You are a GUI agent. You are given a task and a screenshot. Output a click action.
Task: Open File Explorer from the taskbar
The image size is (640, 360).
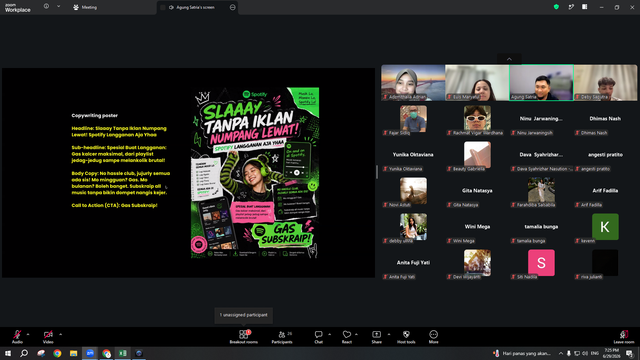pos(73,353)
